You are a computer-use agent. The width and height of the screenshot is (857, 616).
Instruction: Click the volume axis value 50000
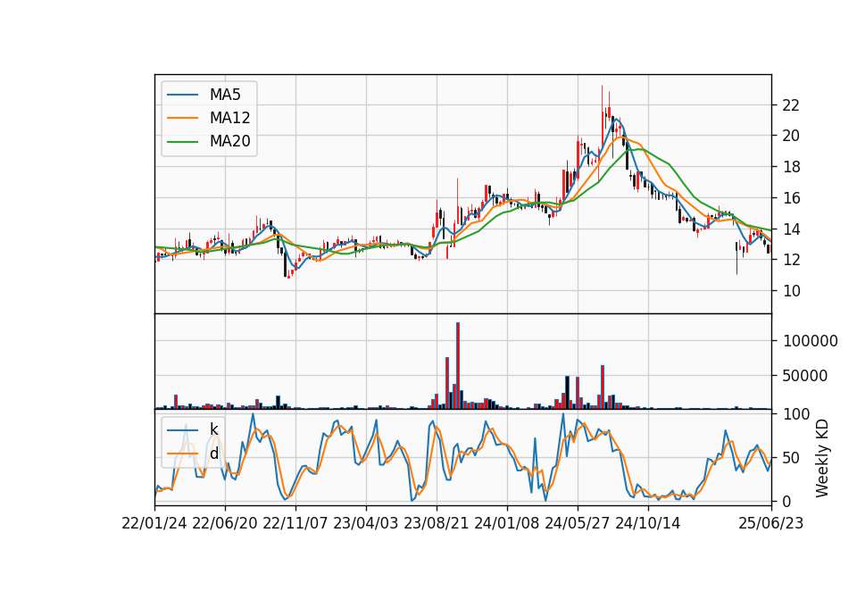[805, 376]
